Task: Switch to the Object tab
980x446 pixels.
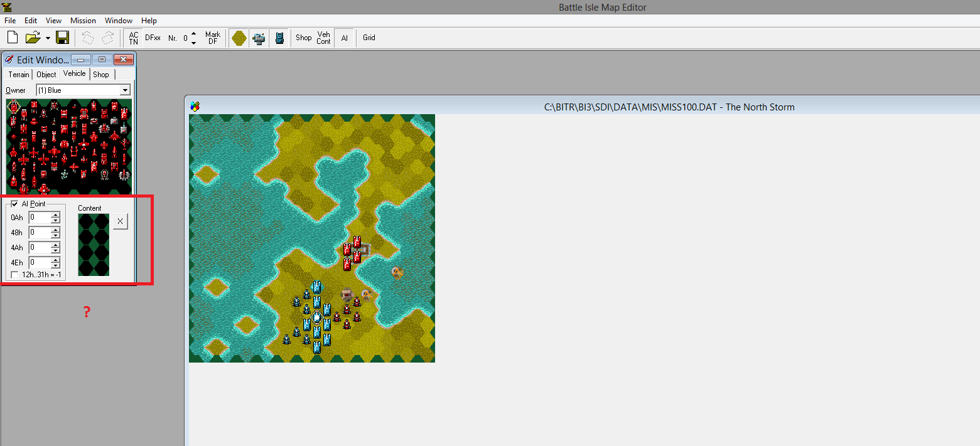Action: click(x=46, y=75)
